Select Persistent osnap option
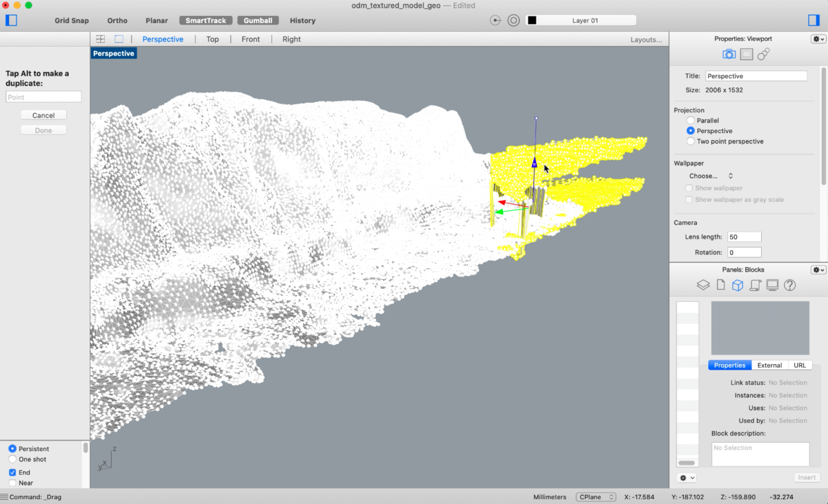The image size is (828, 504). click(12, 449)
